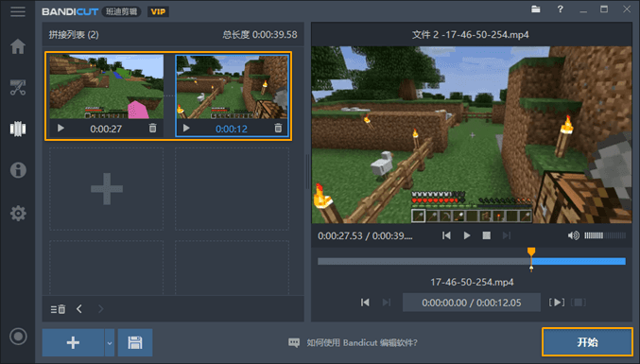
Task: Open Settings gear in sidebar
Action: pyautogui.click(x=18, y=213)
